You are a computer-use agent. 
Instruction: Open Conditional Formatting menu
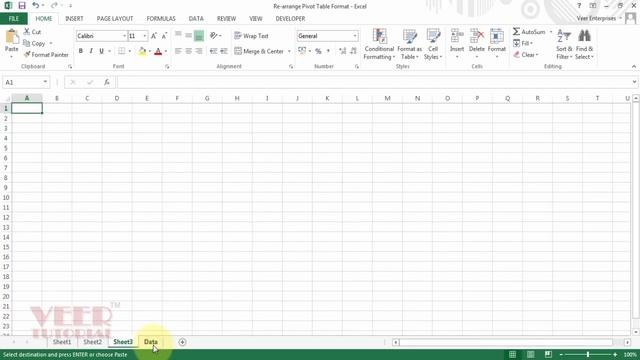[379, 44]
